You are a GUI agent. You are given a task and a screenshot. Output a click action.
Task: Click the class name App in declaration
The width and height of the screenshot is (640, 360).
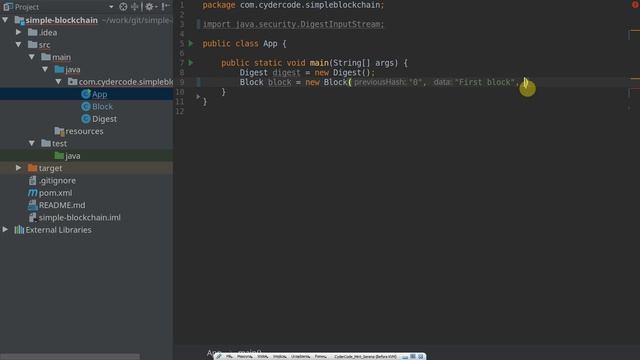coord(270,44)
